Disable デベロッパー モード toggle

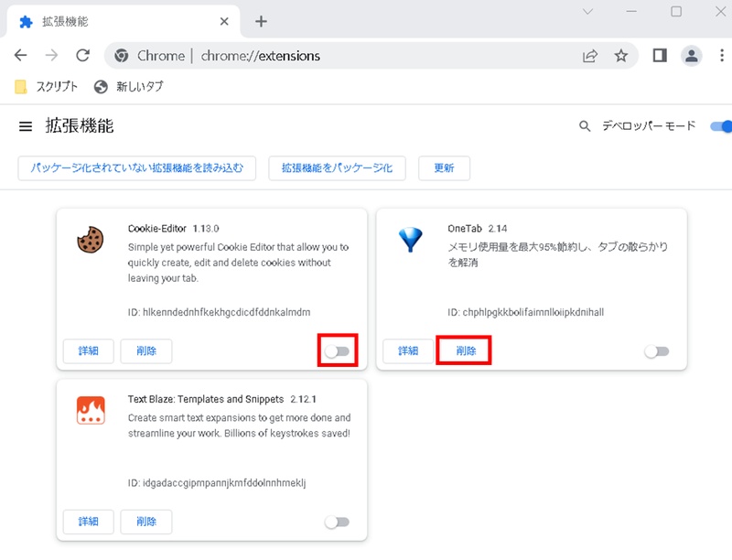[x=724, y=127]
